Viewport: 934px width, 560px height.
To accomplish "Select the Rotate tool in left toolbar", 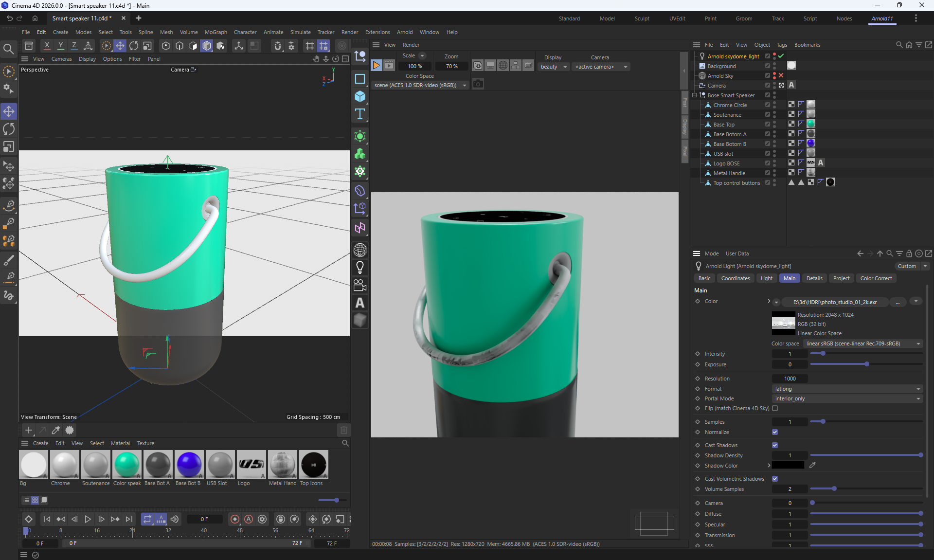I will pos(9,129).
